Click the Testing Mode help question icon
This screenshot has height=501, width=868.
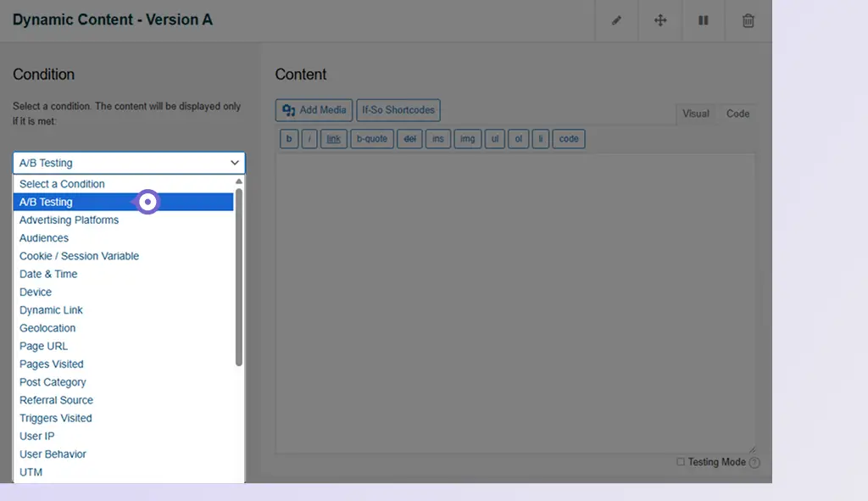tap(754, 462)
